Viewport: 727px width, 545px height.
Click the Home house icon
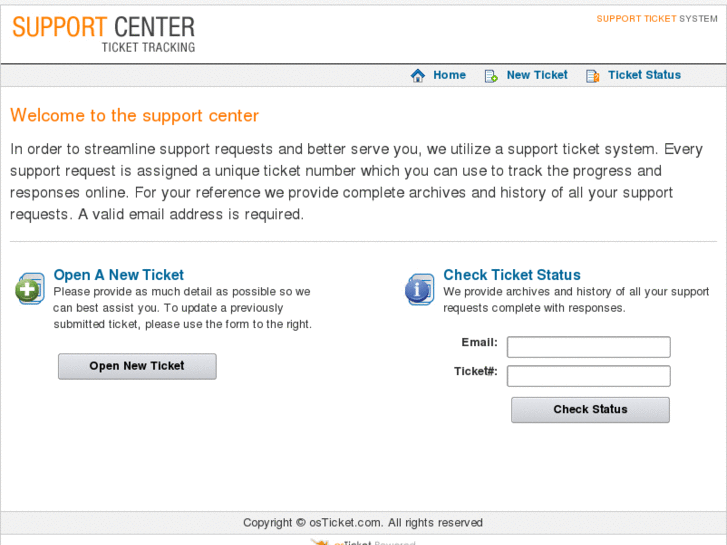(418, 76)
